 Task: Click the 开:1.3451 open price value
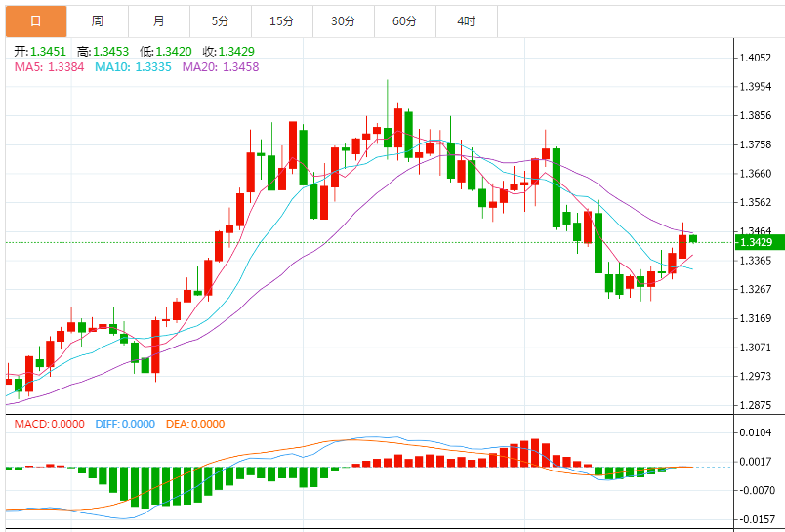[x=40, y=52]
